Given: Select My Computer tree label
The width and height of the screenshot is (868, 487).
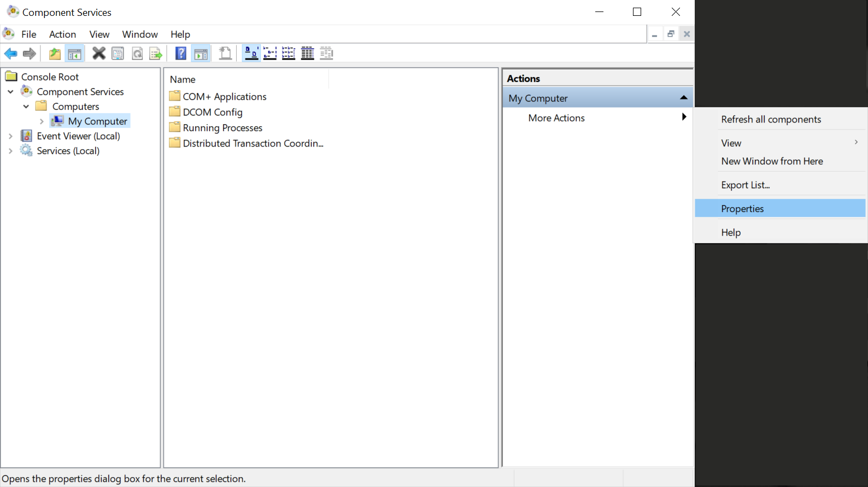Looking at the screenshot, I should [x=98, y=121].
